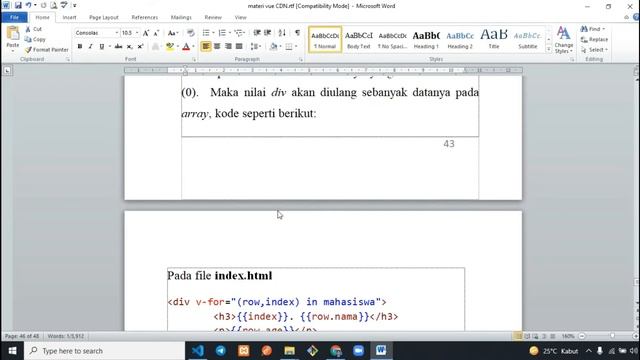Click the Clear Formatting icon
The image size is (640, 360).
tap(190, 33)
